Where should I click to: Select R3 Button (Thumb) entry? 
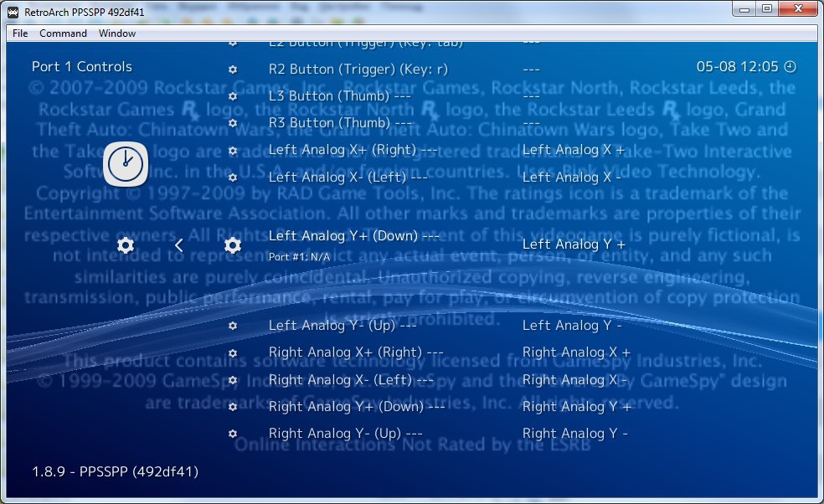click(340, 122)
